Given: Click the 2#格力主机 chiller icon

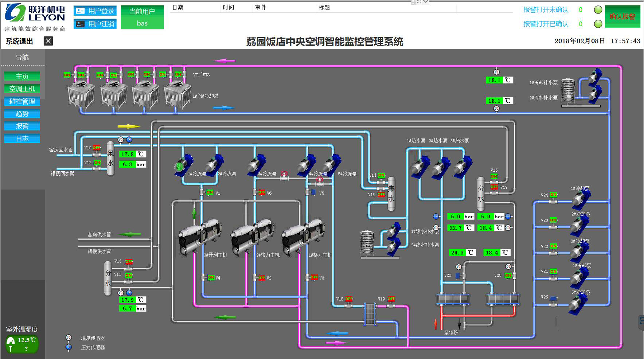Looking at the screenshot, I should [251, 237].
